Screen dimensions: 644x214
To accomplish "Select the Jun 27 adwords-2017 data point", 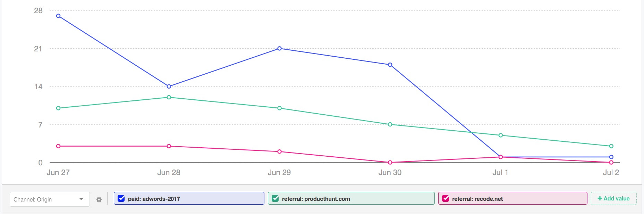I will [x=58, y=16].
